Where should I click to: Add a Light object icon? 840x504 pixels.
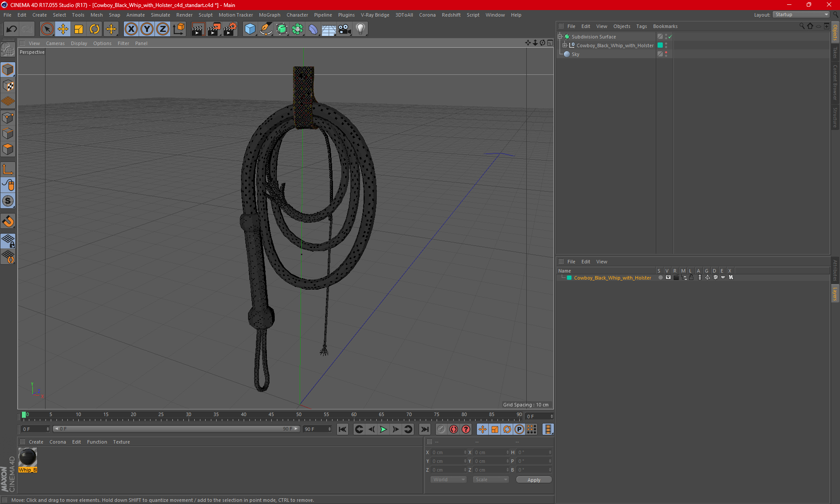coord(360,29)
